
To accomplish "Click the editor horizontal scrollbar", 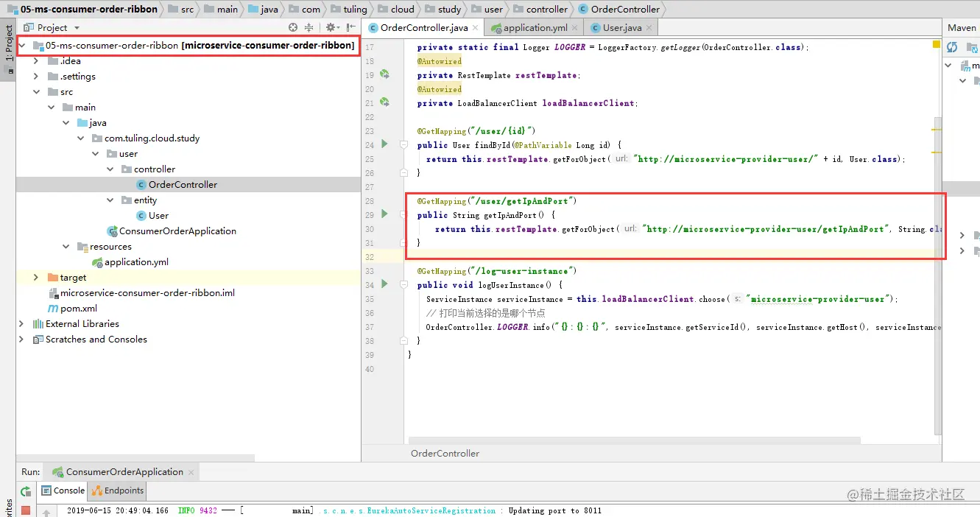I will (x=634, y=440).
